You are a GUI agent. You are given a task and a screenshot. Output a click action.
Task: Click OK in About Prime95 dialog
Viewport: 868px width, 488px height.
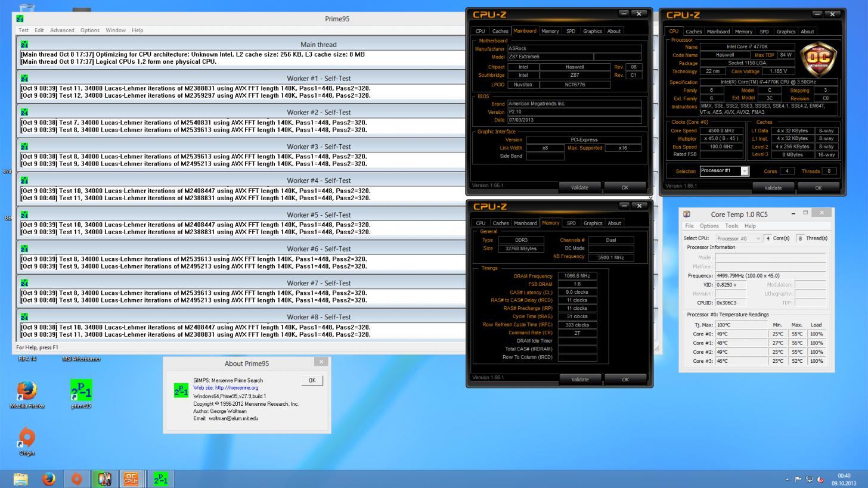(312, 380)
